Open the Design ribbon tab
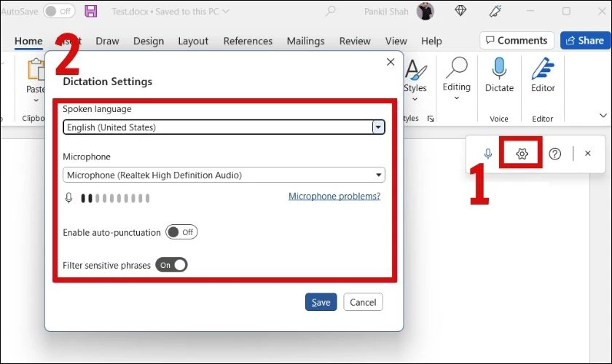 click(149, 41)
